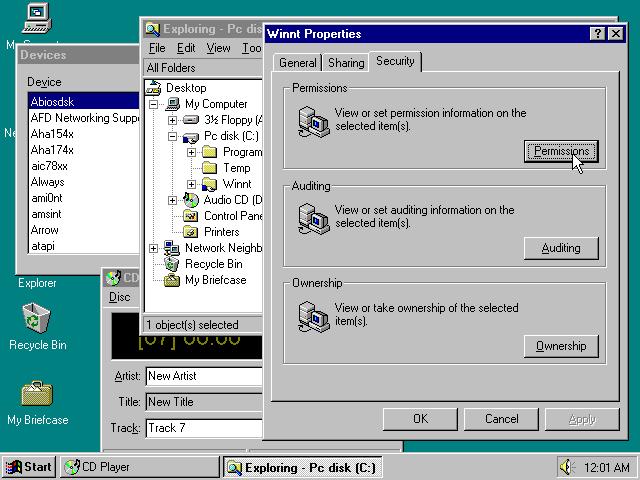This screenshot has height=480, width=640.
Task: Click the volume speaker icon in system tray
Action: coord(567,467)
